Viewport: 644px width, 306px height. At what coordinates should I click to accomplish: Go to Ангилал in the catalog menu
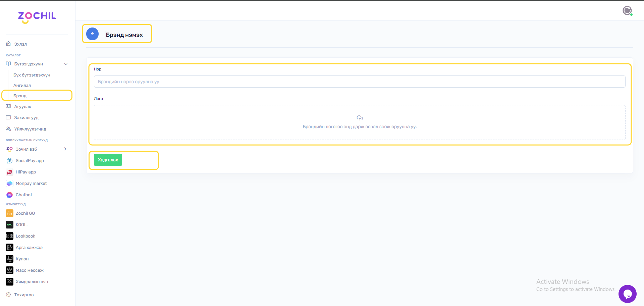[22, 86]
